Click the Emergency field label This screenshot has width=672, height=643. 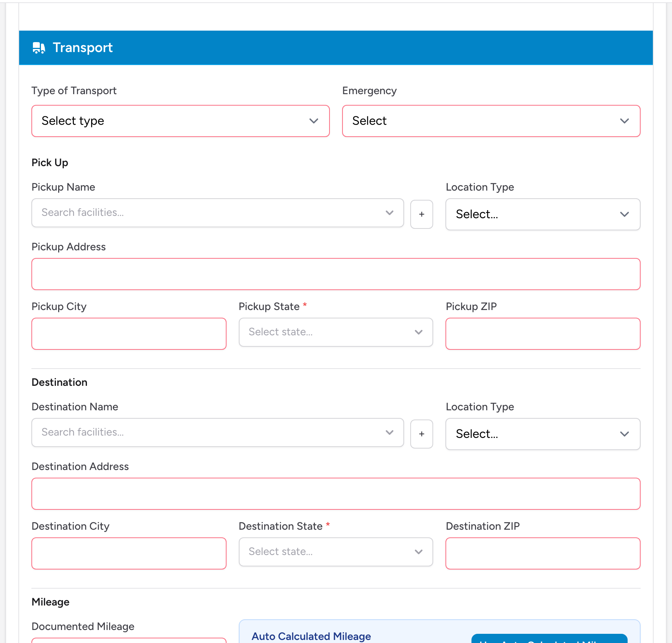tap(369, 91)
